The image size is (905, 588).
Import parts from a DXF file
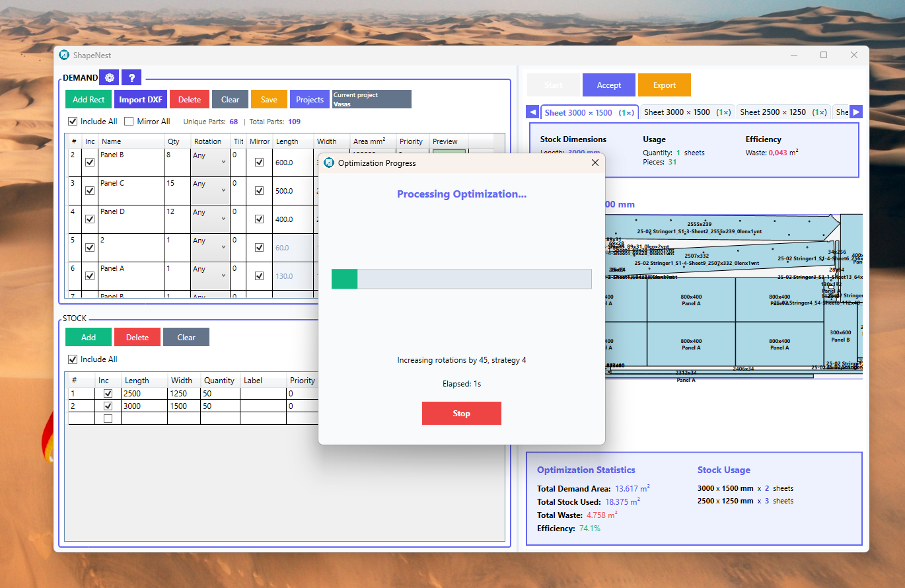pos(140,98)
